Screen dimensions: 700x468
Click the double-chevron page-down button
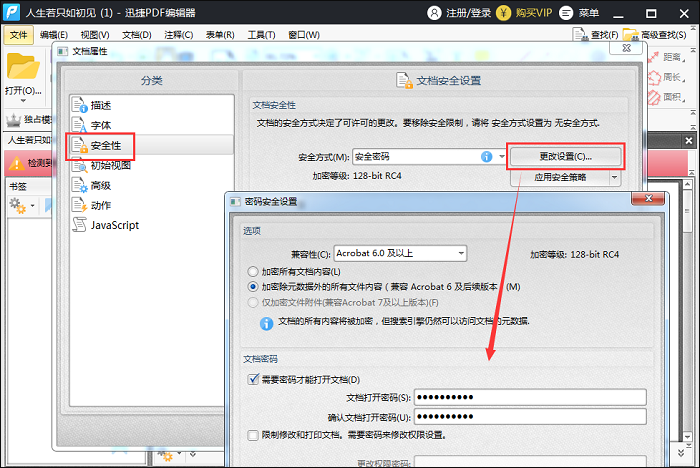pyautogui.click(x=681, y=452)
